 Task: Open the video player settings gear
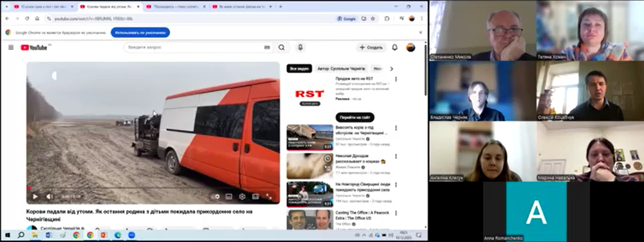pyautogui.click(x=242, y=197)
